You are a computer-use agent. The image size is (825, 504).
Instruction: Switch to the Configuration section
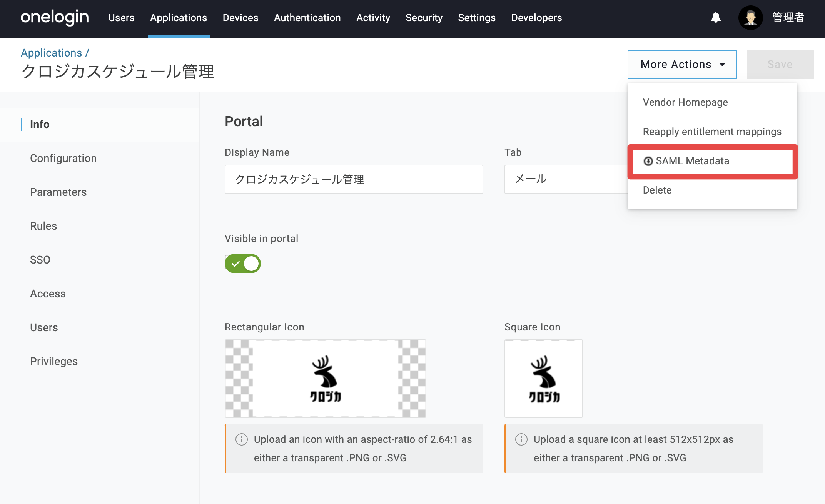(x=63, y=158)
